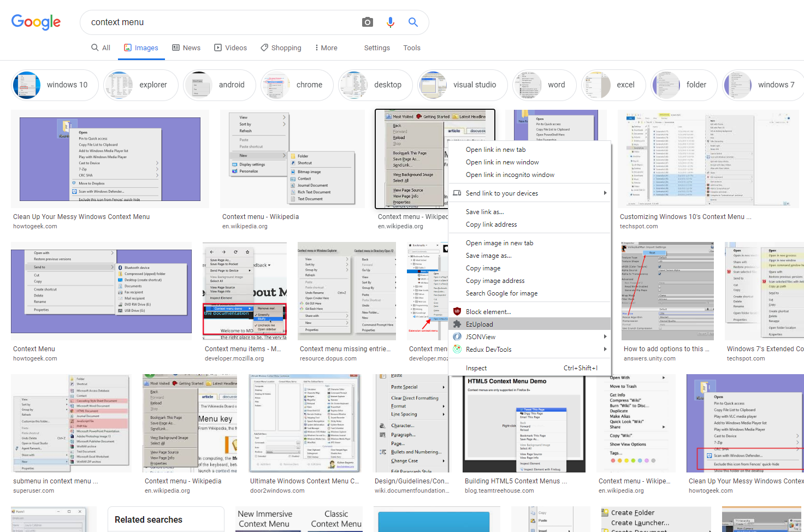Image resolution: width=804 pixels, height=532 pixels.
Task: Click the Google logo
Action: pos(36,22)
